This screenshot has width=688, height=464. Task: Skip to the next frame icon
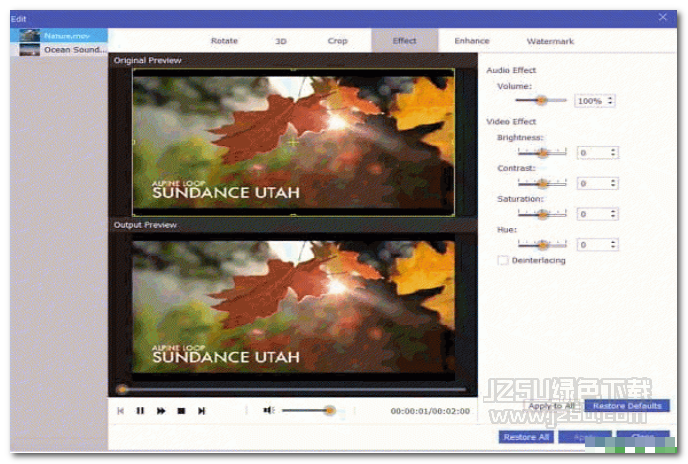[201, 410]
